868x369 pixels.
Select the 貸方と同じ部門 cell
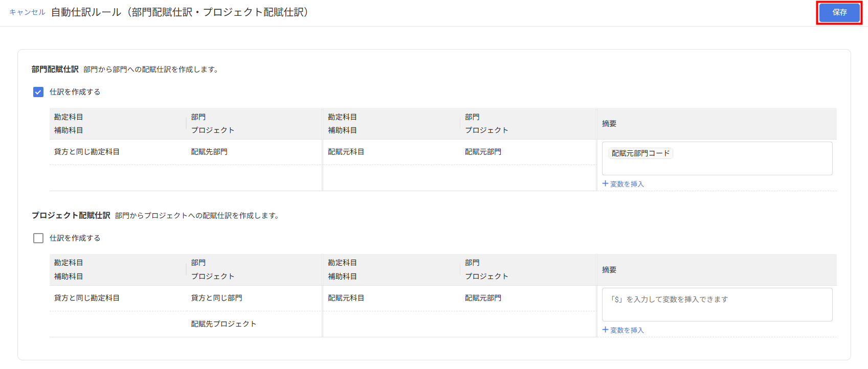tap(216, 298)
